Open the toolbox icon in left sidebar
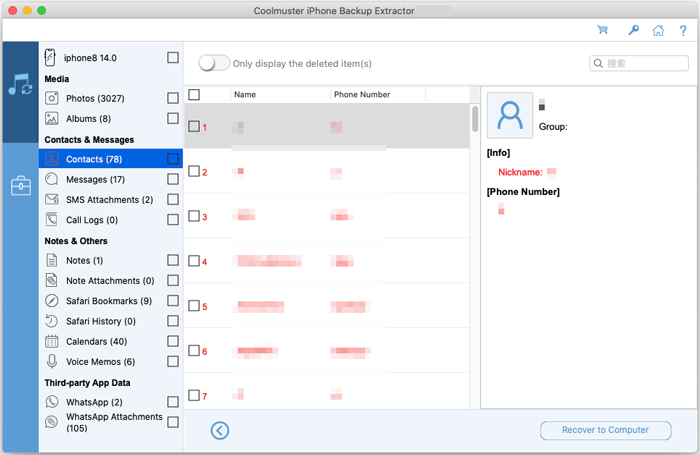 coord(21,186)
